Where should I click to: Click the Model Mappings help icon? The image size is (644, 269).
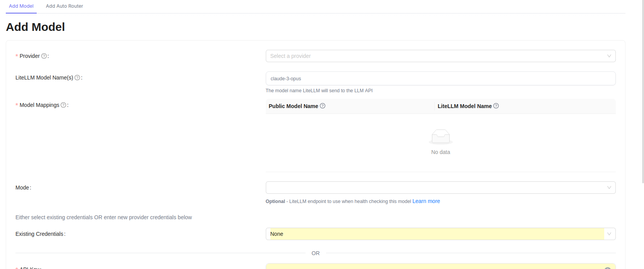click(x=63, y=105)
